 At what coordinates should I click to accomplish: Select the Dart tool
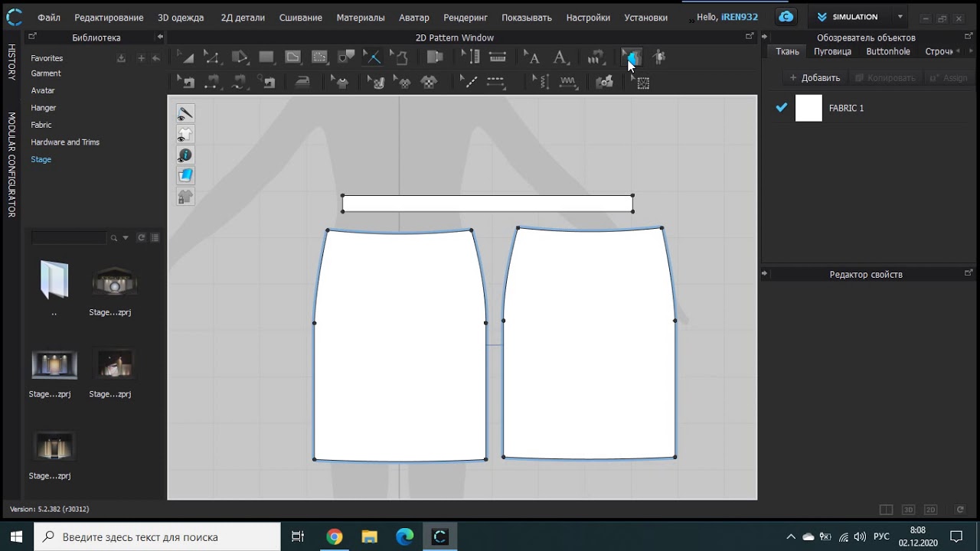(x=346, y=57)
